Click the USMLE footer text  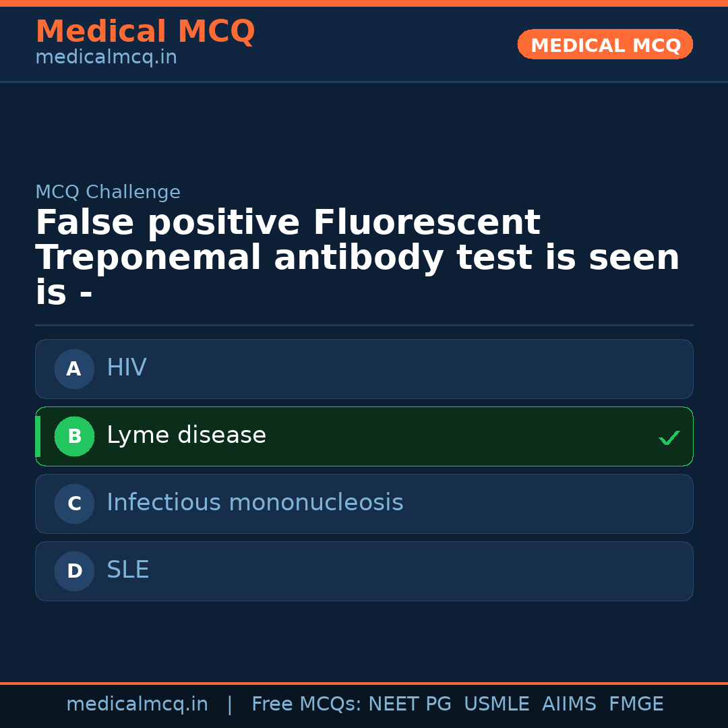[x=496, y=704]
